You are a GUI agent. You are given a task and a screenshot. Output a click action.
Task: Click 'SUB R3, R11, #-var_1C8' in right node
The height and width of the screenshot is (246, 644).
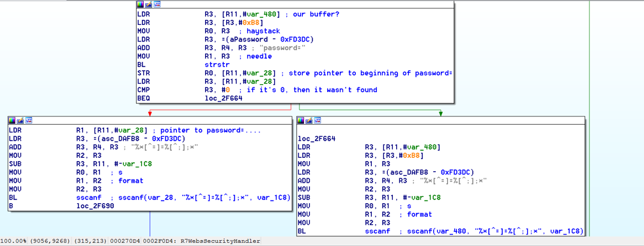[369, 197]
